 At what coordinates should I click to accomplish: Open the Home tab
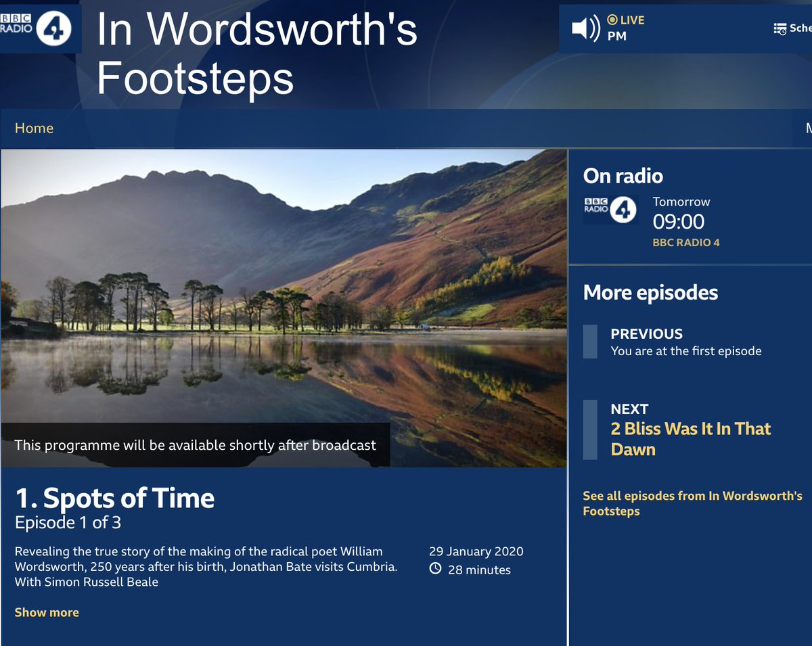(x=34, y=128)
